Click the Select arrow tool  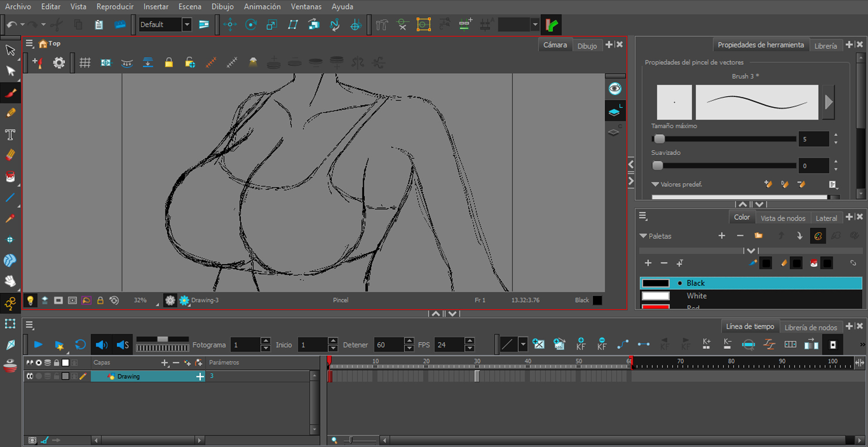(x=10, y=50)
